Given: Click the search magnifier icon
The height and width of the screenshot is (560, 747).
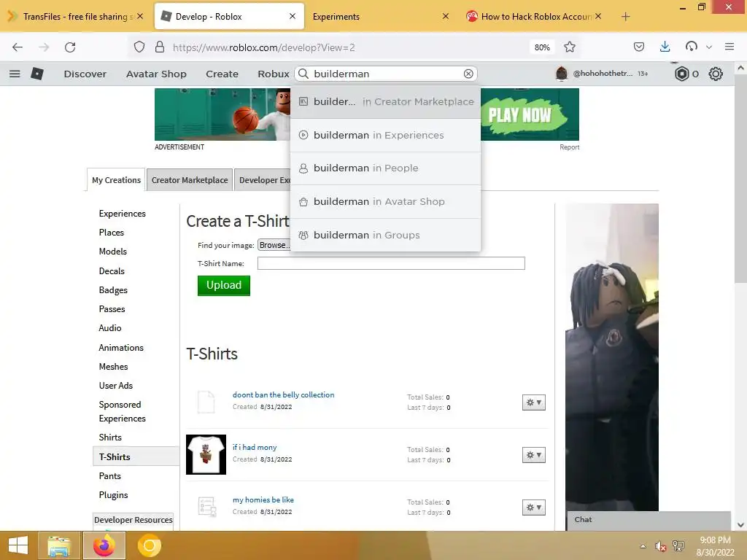Looking at the screenshot, I should coord(303,74).
